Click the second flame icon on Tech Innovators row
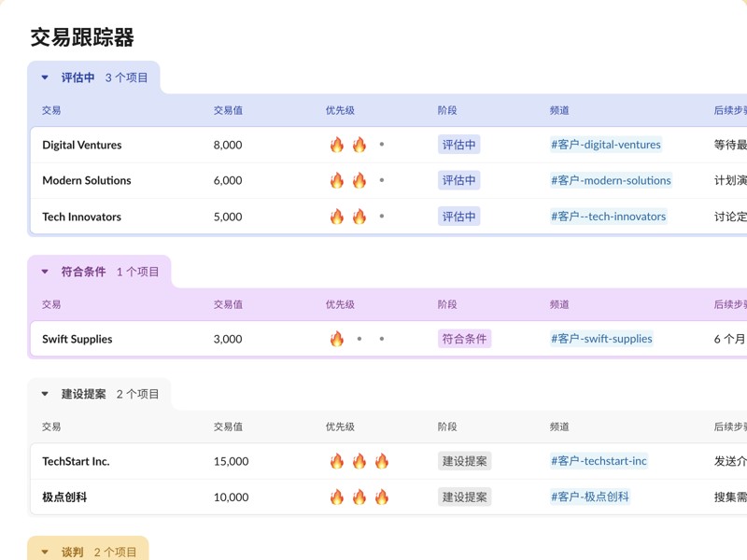747x560 pixels. pos(361,217)
